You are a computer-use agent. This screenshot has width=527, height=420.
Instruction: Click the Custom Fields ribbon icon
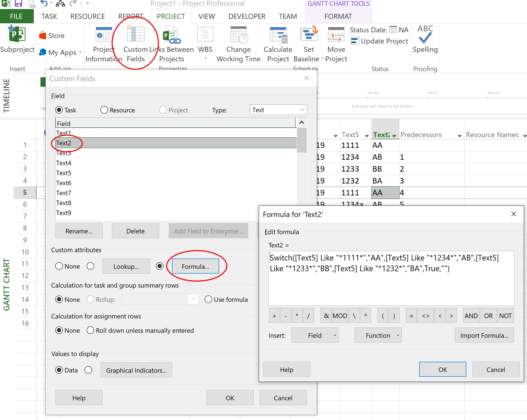point(135,35)
